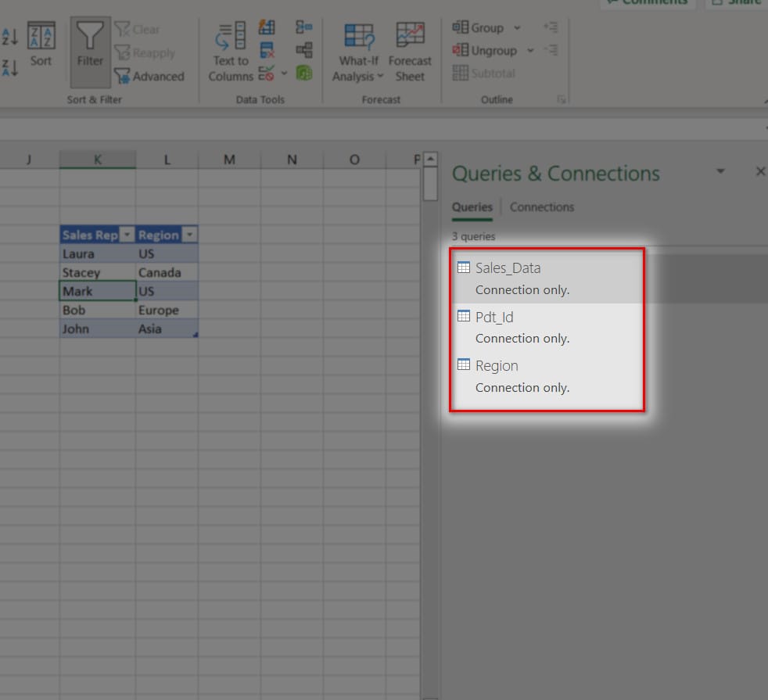Click the Remove Duplicates icon
The height and width of the screenshot is (700, 768).
pos(267,52)
